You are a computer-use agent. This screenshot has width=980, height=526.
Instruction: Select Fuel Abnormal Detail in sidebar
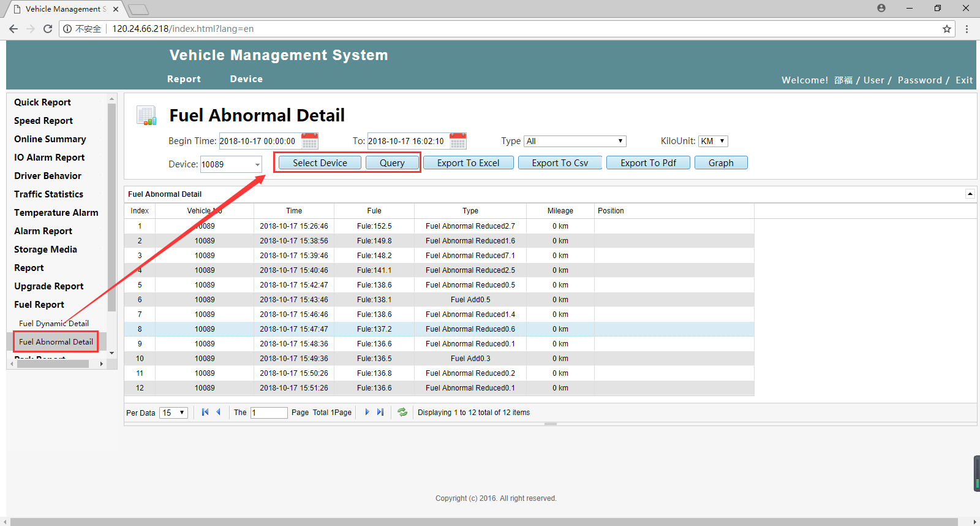pos(56,341)
